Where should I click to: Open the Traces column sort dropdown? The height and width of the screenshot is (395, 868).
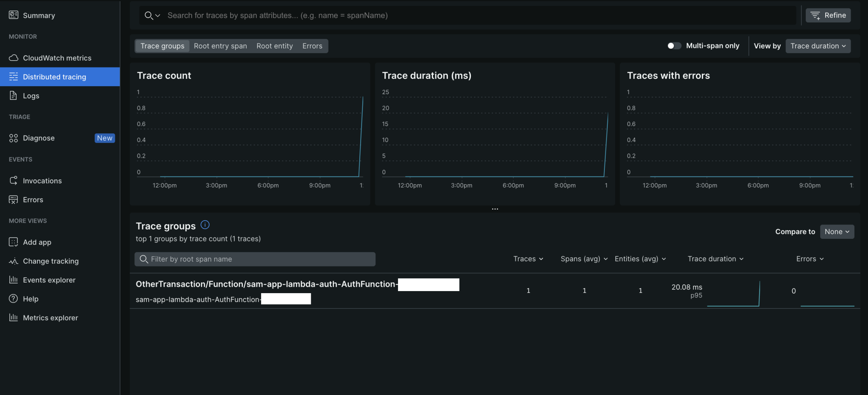click(528, 259)
